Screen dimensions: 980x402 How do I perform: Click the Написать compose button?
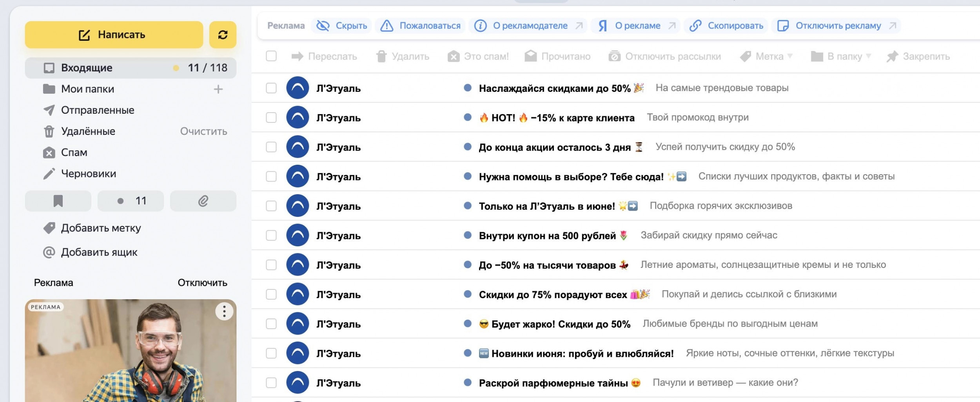tap(114, 35)
